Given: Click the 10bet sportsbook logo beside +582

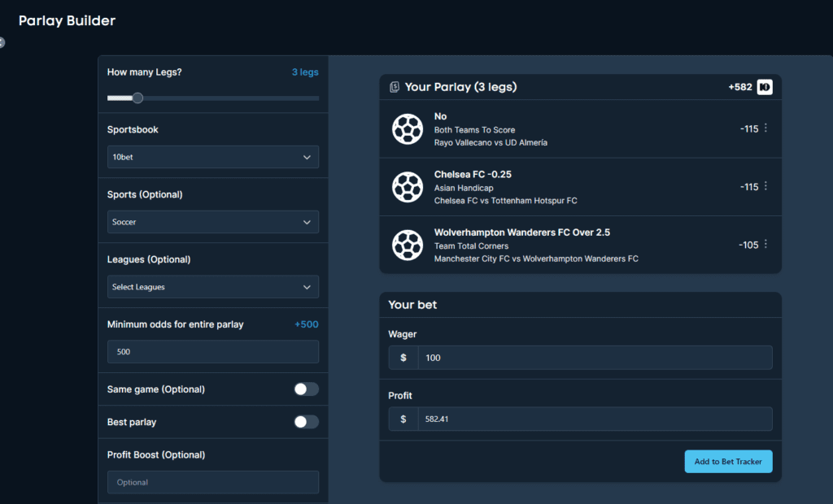Looking at the screenshot, I should (765, 87).
